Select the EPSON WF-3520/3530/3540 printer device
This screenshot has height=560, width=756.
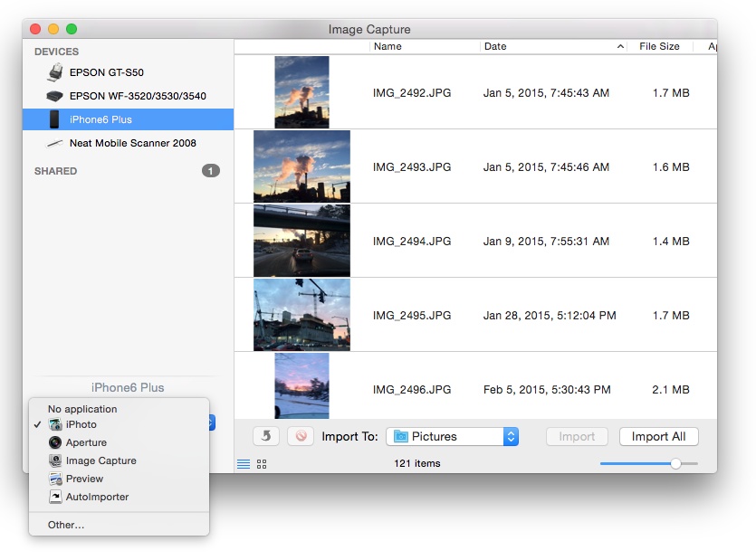[x=137, y=96]
